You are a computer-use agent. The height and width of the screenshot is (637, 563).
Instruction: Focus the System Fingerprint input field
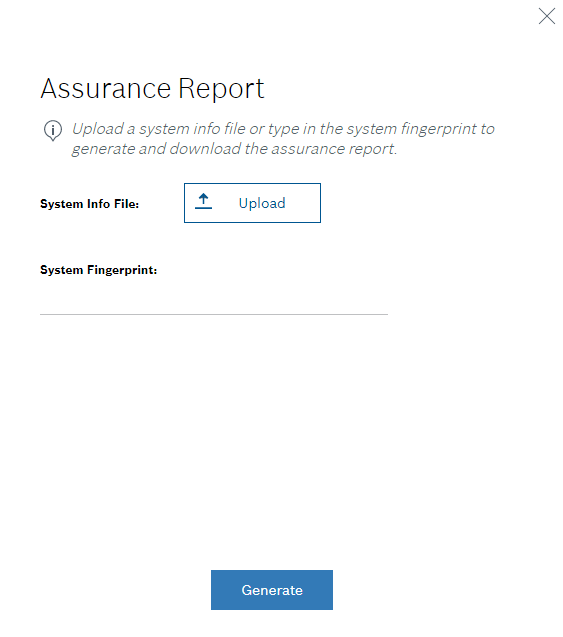pos(214,301)
